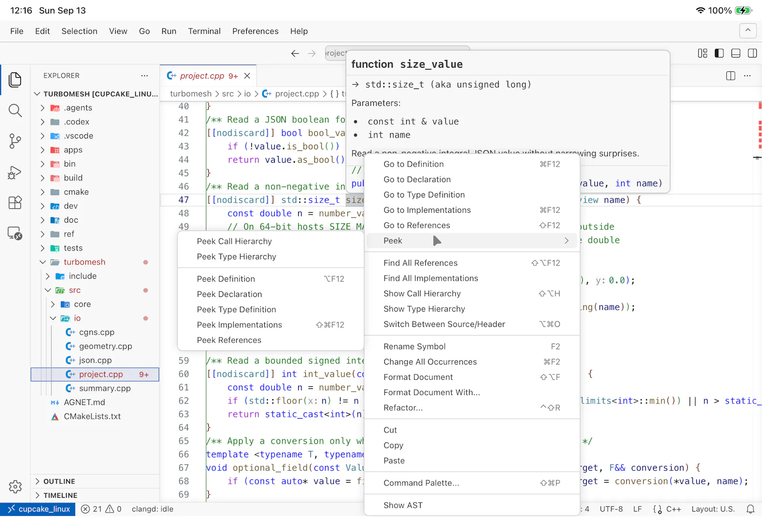Expand the TIMELINE section
The width and height of the screenshot is (762, 532).
[x=95, y=495]
